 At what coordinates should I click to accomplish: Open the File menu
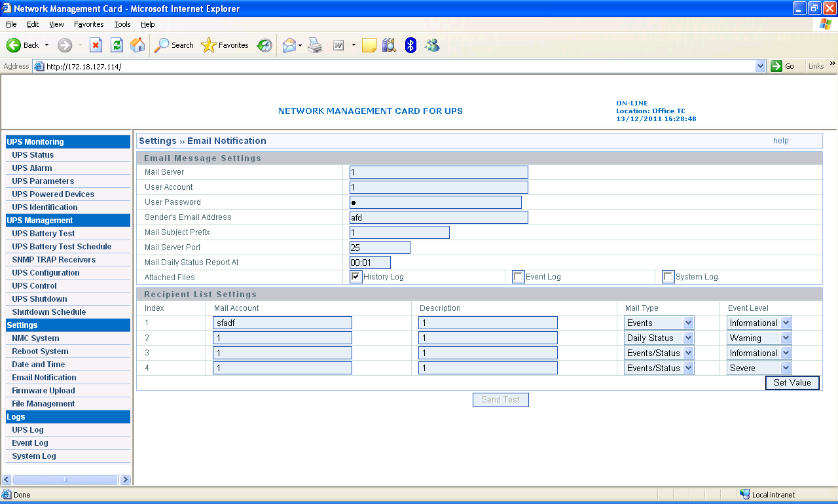coord(11,24)
